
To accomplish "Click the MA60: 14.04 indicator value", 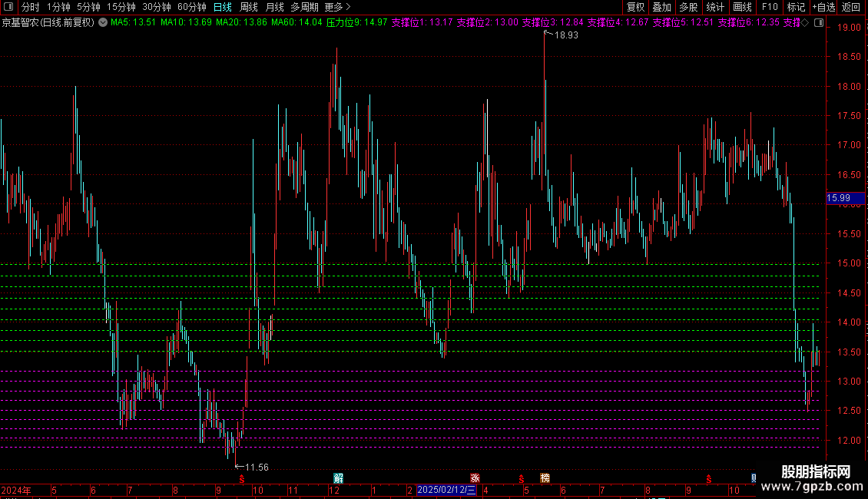I will (x=297, y=23).
